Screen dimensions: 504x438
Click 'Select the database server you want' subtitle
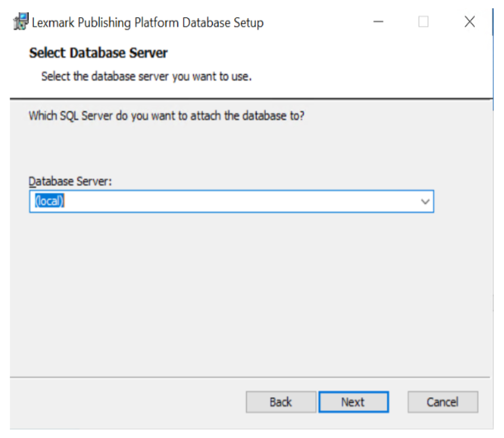[146, 76]
